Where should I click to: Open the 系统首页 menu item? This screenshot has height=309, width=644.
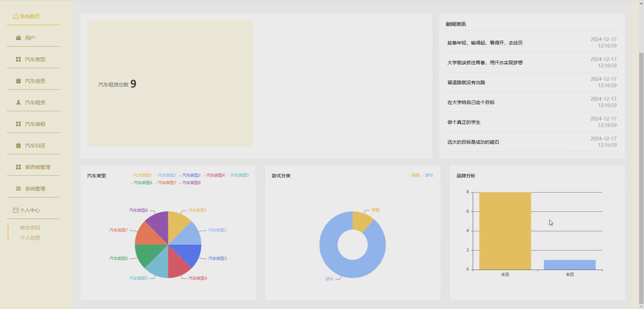[x=34, y=16]
